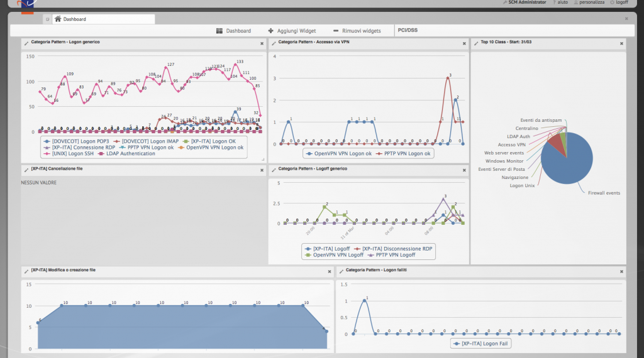Click the Dashboard grid icon in toolbar

pos(219,31)
